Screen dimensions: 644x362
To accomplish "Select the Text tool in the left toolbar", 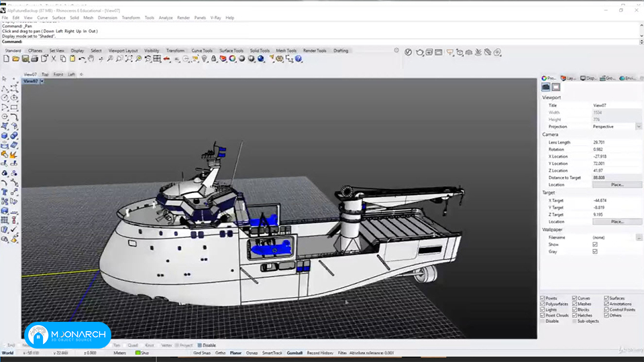I will pyautogui.click(x=5, y=192).
